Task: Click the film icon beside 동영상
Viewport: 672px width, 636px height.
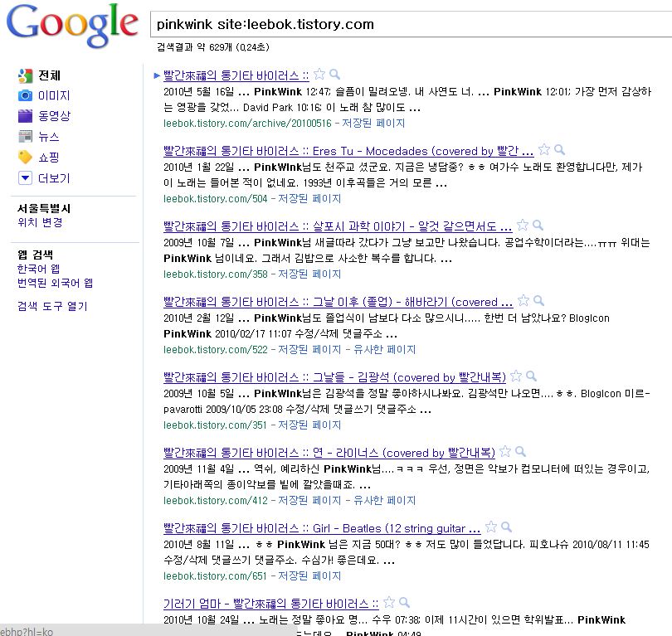Action: [x=25, y=115]
